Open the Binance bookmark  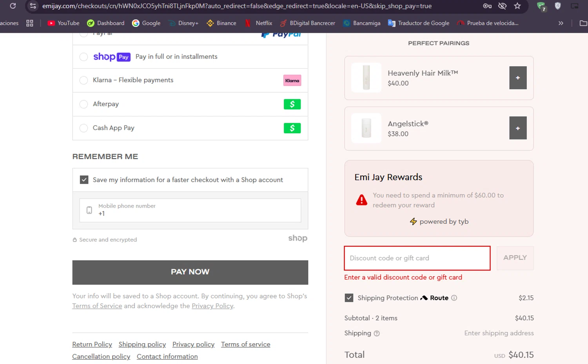pyautogui.click(x=221, y=23)
